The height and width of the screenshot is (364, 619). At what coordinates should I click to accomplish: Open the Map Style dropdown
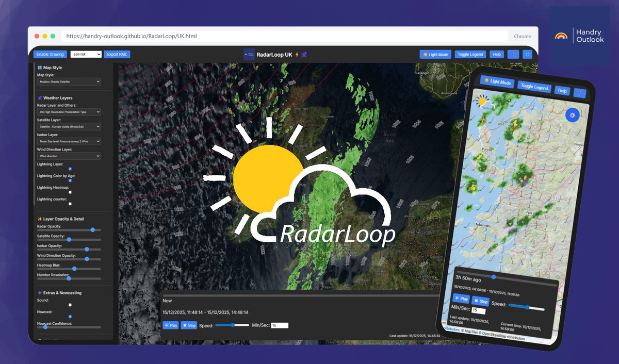click(x=69, y=81)
